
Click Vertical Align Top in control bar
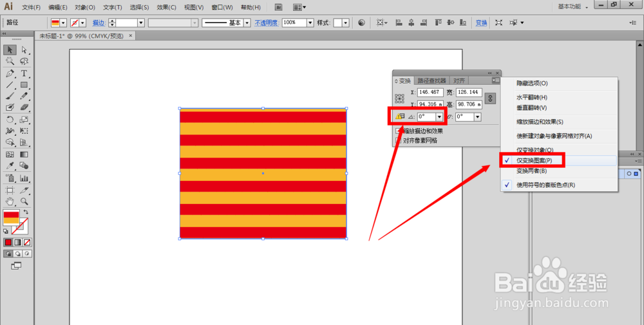point(438,23)
